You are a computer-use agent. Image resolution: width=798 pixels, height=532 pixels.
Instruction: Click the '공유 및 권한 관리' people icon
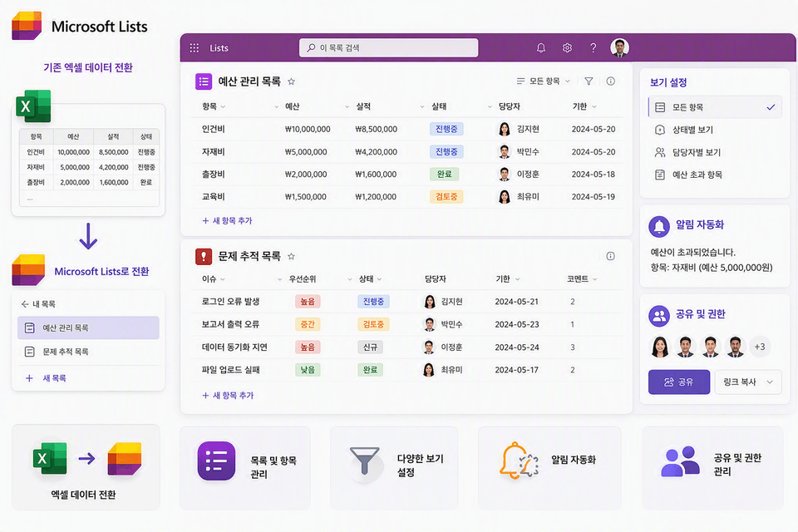click(x=681, y=461)
